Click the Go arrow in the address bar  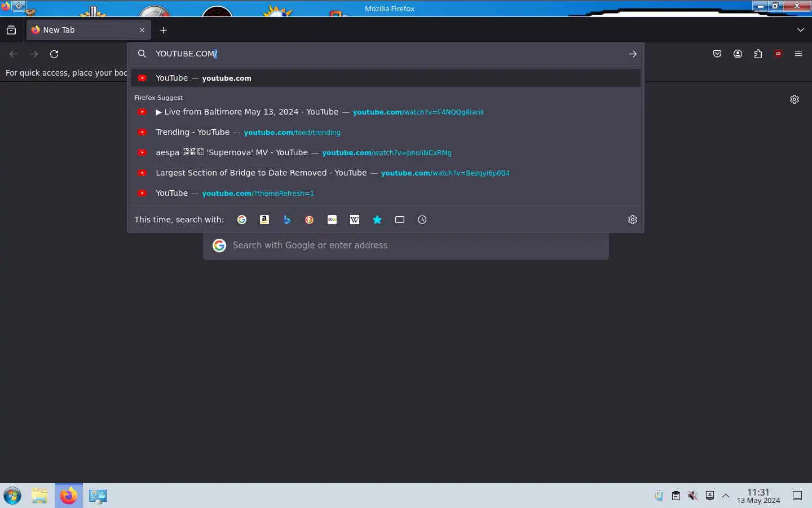tap(633, 54)
